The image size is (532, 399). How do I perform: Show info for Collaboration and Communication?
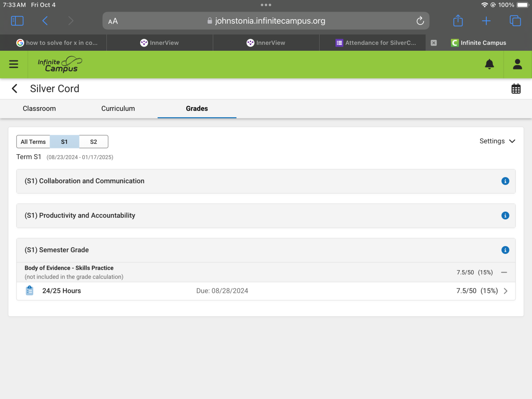(x=505, y=181)
